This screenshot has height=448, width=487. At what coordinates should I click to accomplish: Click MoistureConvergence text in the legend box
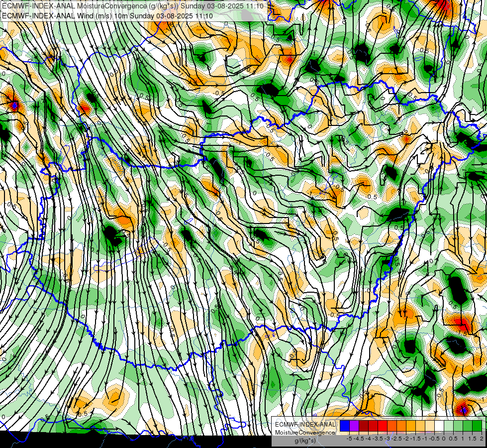pos(305,433)
